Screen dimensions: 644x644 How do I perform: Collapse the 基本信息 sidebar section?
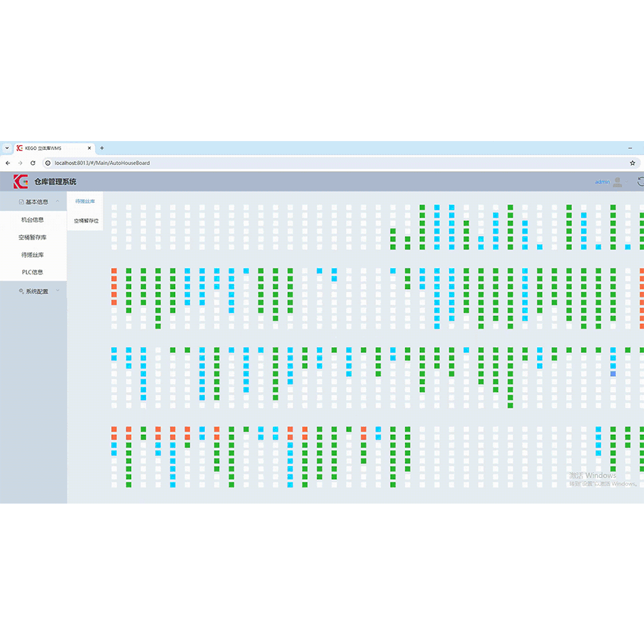58,202
